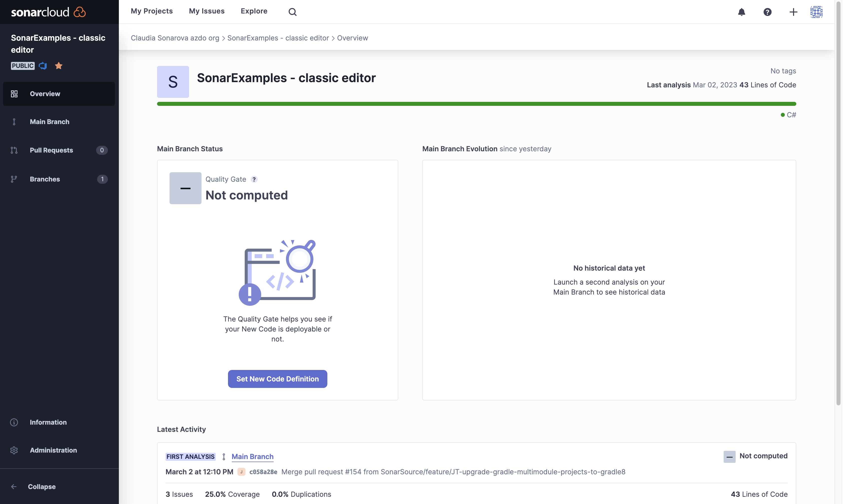Click Set New Code Definition button
This screenshot has height=504, width=843.
pos(277,379)
